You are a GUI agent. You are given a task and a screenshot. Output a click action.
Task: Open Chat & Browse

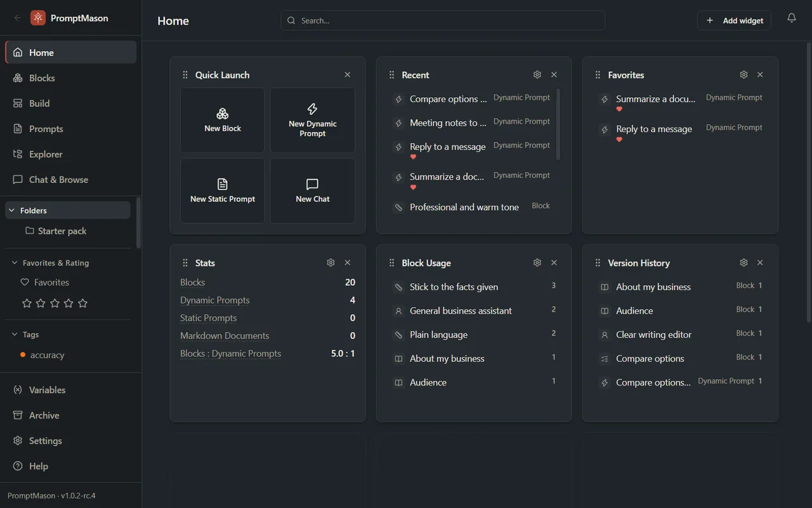70,180
